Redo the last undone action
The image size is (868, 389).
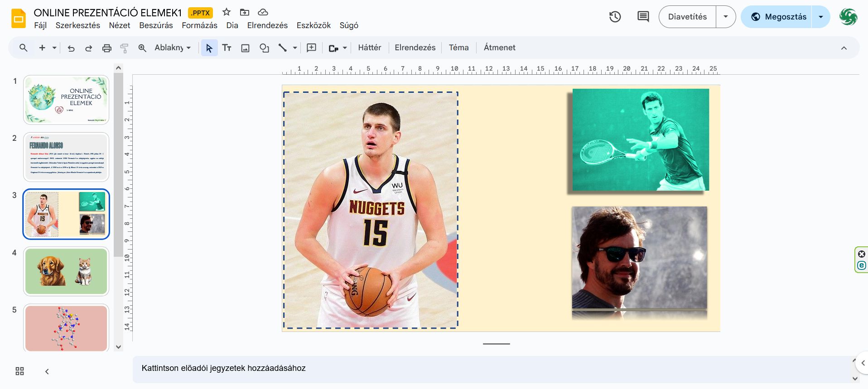tap(89, 48)
